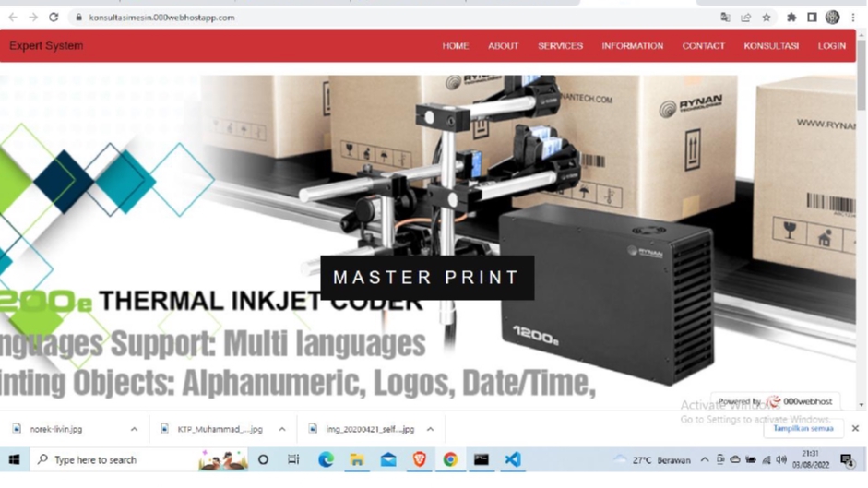Bookmark this page with the star icon
Screen dimensions: 868x488
767,18
